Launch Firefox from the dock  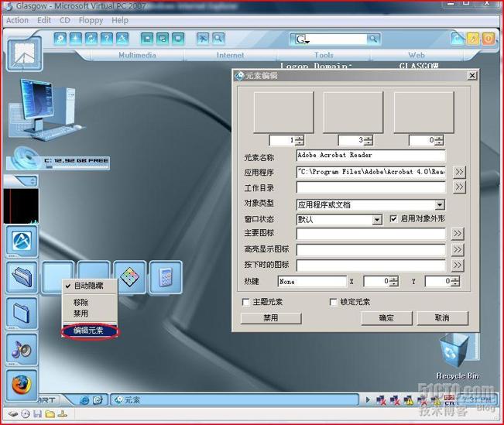pos(22,386)
